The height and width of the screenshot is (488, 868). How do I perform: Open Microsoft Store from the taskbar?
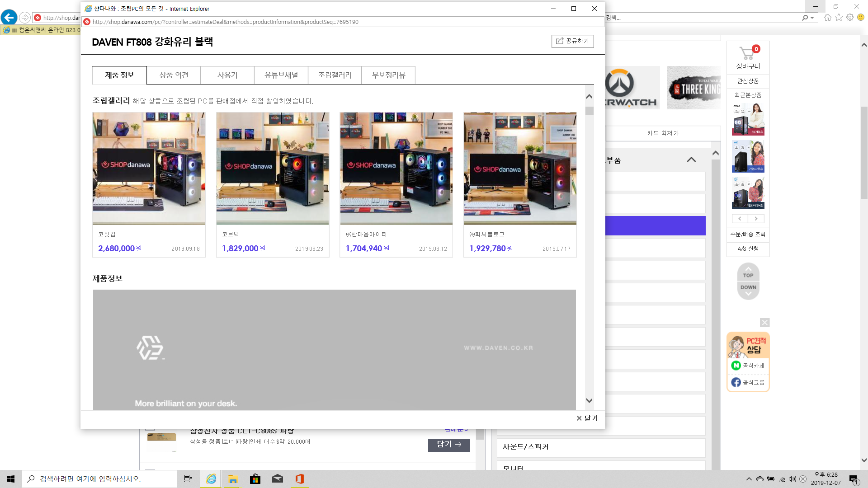click(x=255, y=479)
